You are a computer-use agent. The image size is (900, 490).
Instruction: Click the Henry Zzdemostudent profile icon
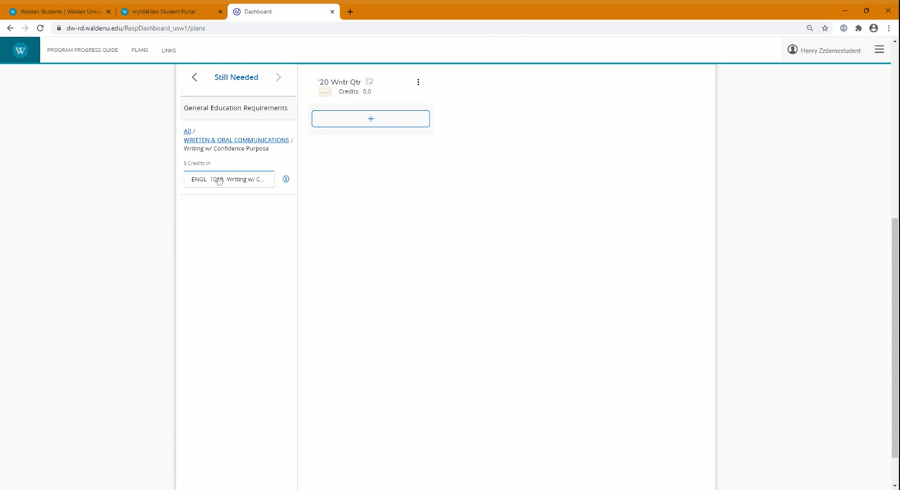tap(792, 50)
